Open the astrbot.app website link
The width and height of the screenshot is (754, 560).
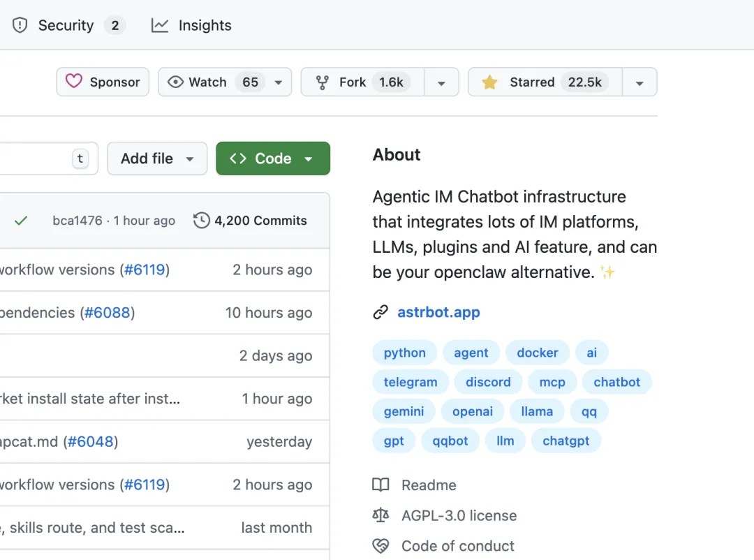(x=438, y=312)
